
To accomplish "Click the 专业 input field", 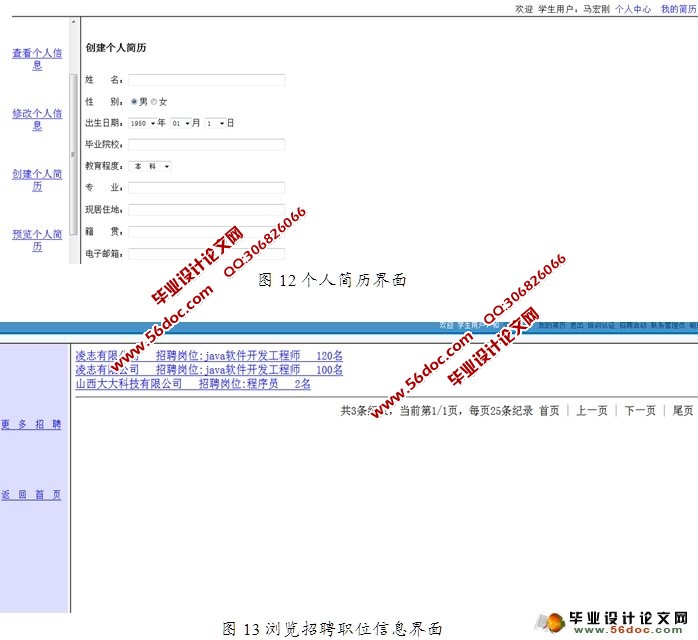I will pos(207,188).
